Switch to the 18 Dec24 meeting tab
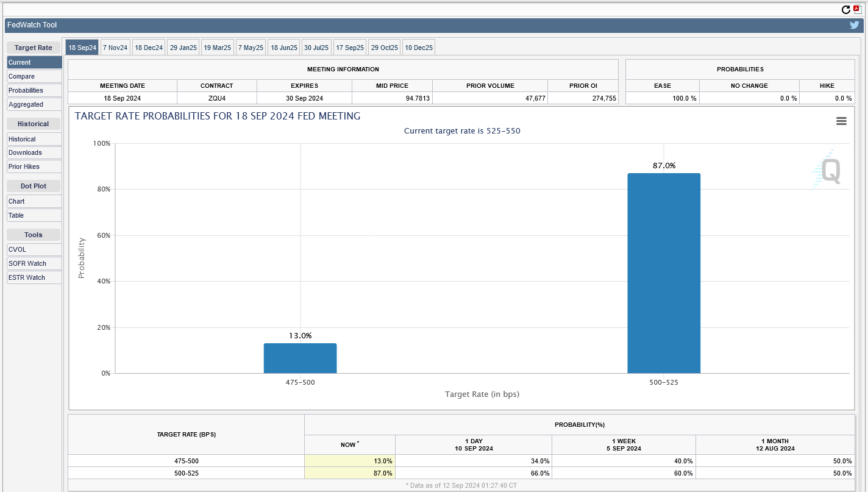The image size is (868, 492). coord(149,48)
